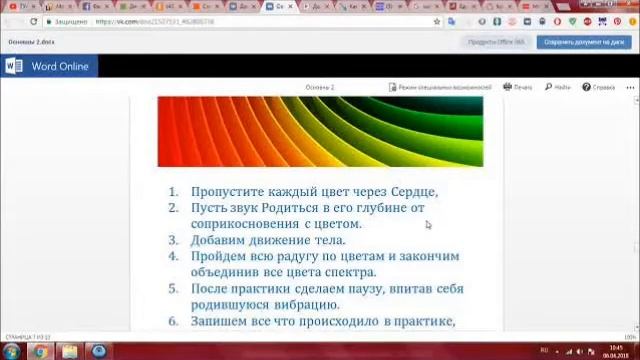Click the document title Основы 2 in toolbar
640x360 pixels.
click(320, 87)
